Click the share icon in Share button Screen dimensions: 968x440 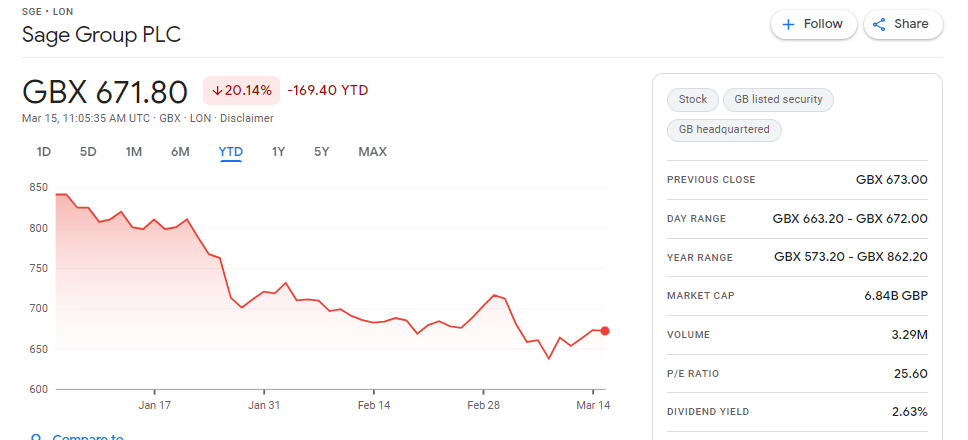tap(879, 25)
